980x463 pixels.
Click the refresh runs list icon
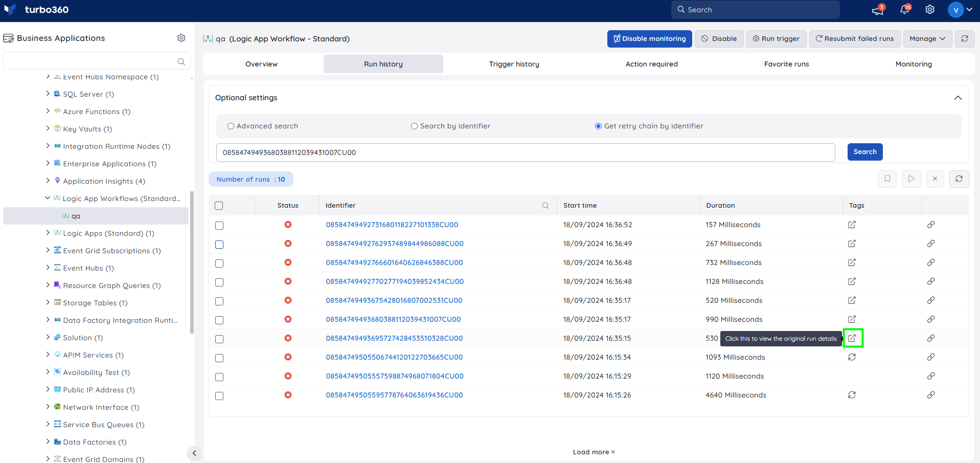[x=959, y=179]
